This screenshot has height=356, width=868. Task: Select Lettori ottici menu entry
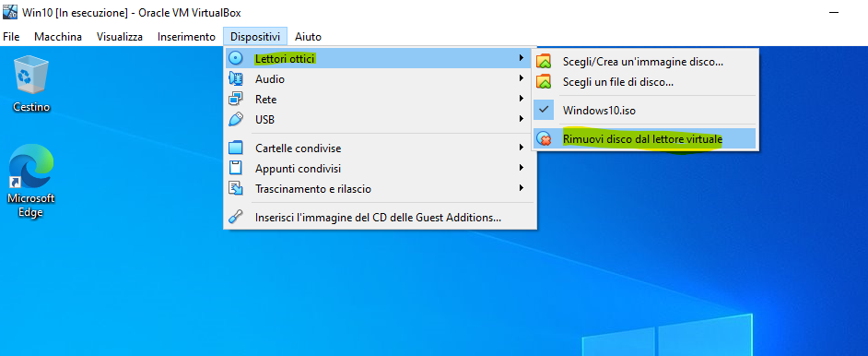tap(380, 58)
